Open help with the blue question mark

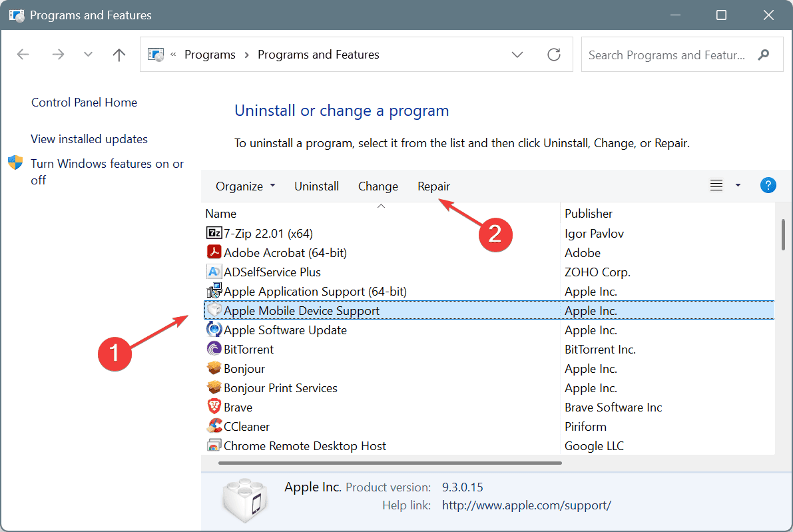pyautogui.click(x=768, y=186)
